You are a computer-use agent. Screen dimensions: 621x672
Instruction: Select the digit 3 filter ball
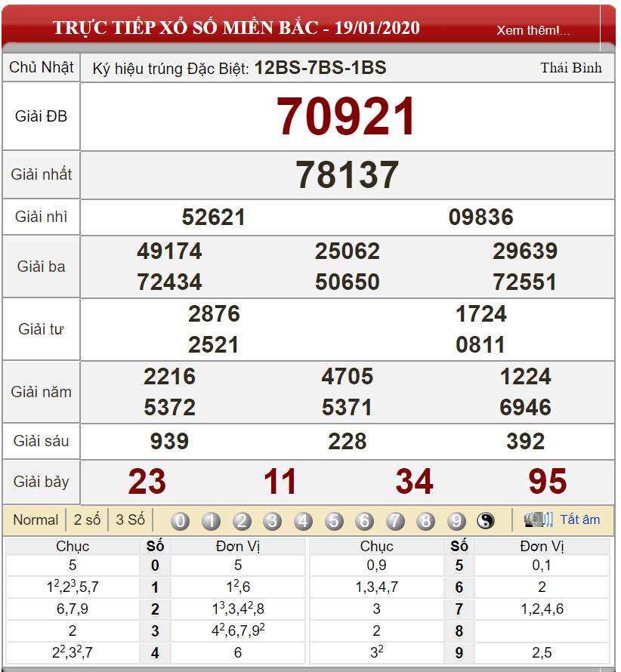(x=272, y=521)
